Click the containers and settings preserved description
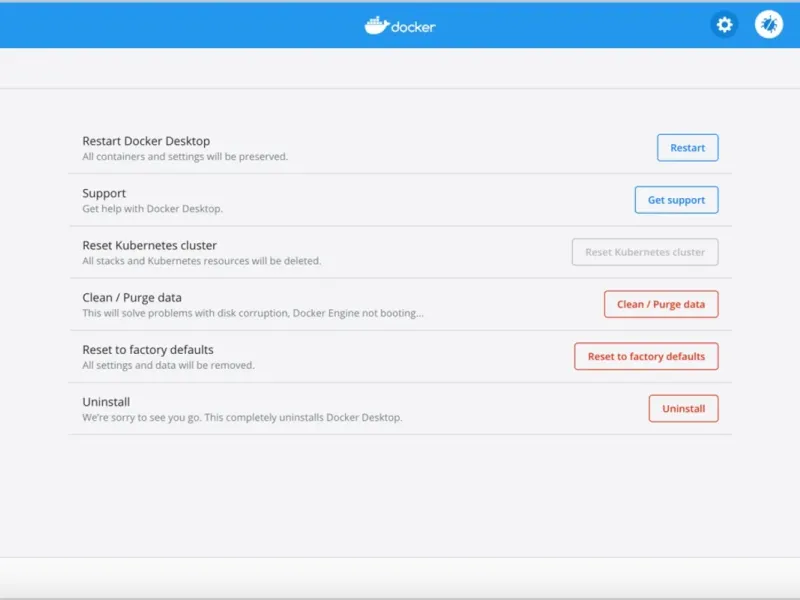 coord(185,157)
